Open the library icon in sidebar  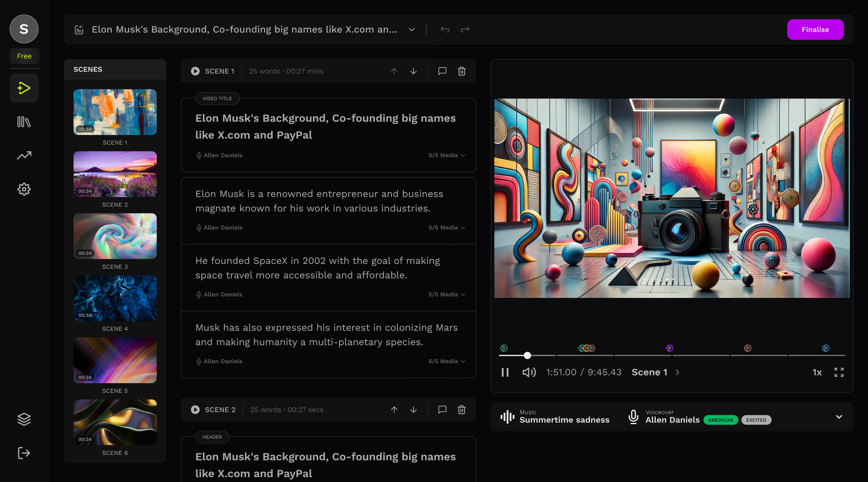(24, 122)
